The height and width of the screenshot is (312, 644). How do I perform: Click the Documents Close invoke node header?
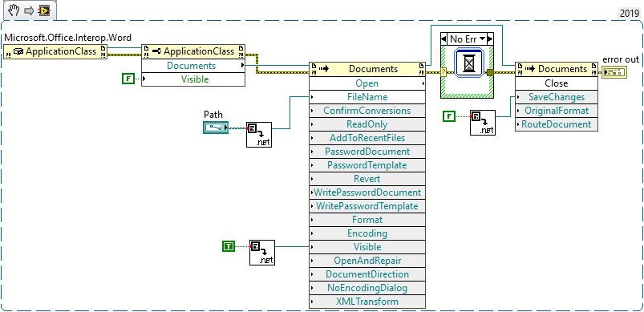coord(557,69)
